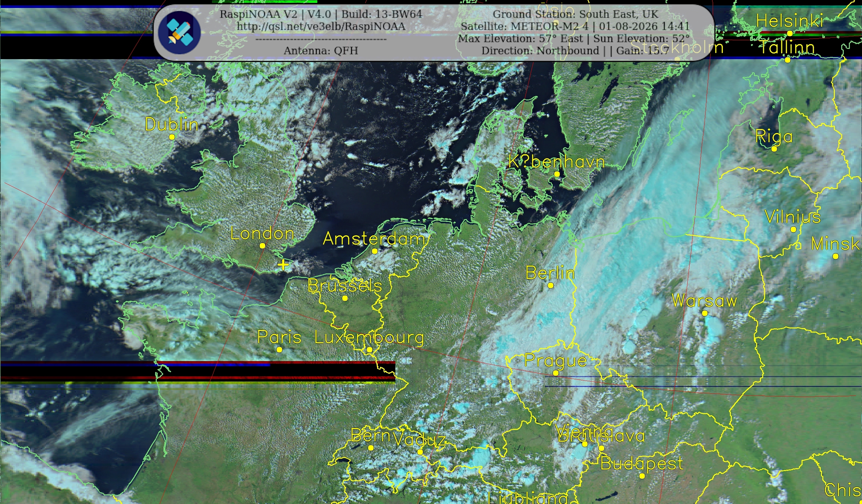Click the yellow dot marking Helsinki

790,34
